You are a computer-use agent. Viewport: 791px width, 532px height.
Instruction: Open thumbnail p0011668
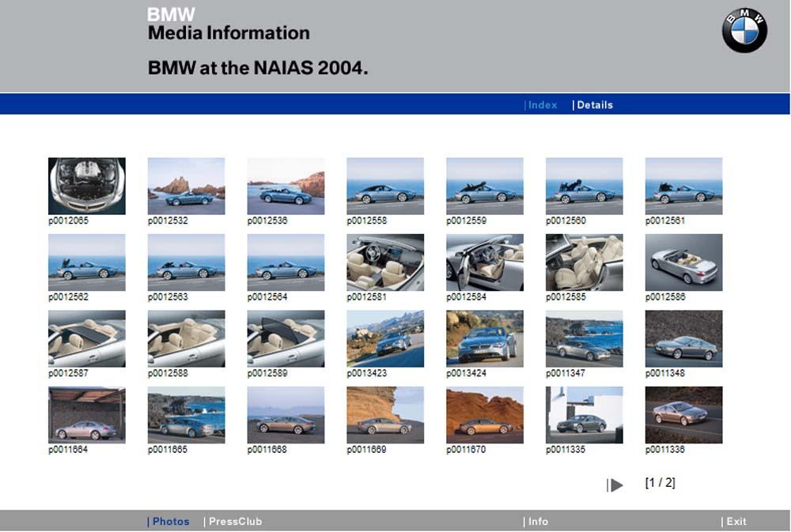286,415
